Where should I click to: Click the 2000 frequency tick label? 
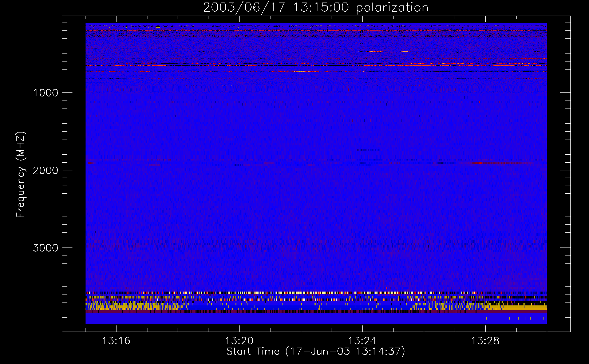point(46,170)
